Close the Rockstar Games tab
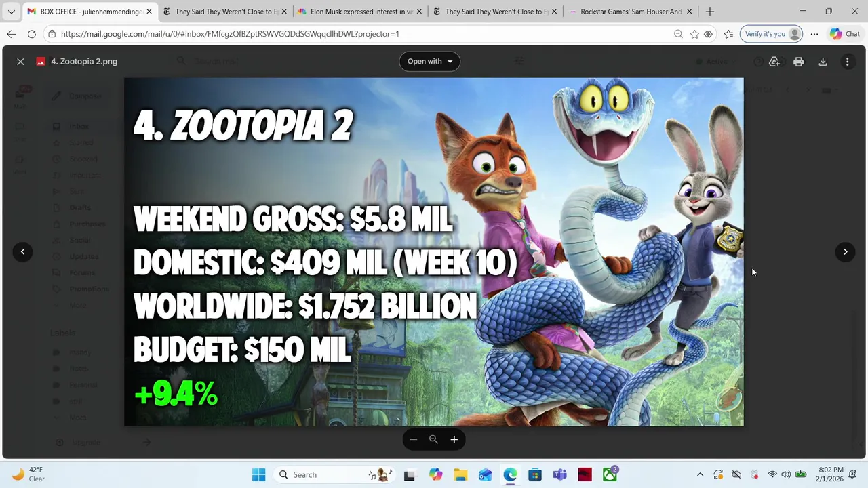The image size is (868, 488). (690, 12)
